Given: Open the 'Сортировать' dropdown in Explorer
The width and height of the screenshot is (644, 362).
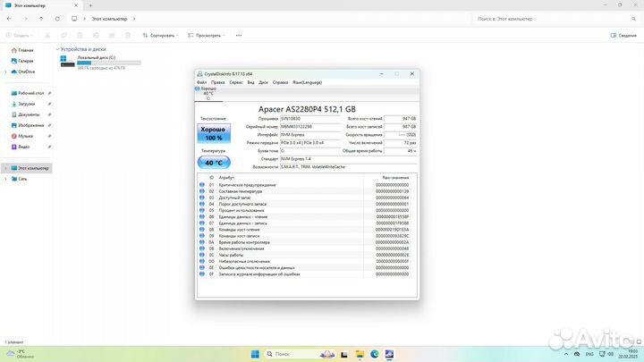Looking at the screenshot, I should (x=161, y=35).
